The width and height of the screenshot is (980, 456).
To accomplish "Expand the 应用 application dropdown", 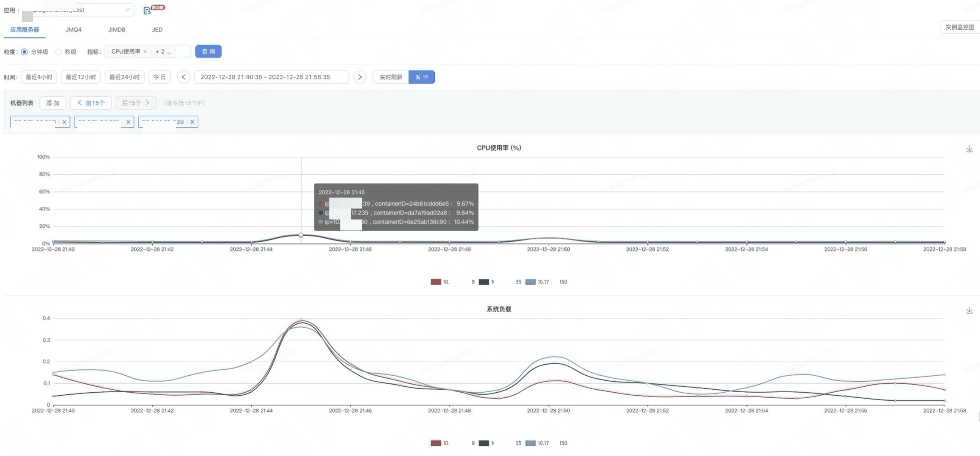I will [127, 10].
